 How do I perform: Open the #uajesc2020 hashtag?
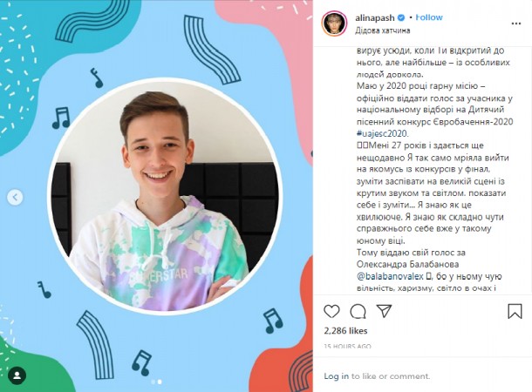382,133
